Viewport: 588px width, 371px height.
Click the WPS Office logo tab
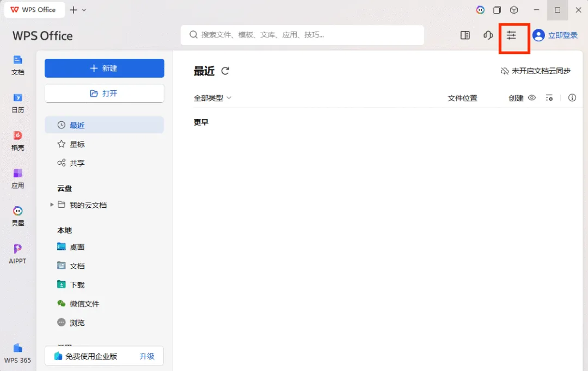[x=34, y=10]
